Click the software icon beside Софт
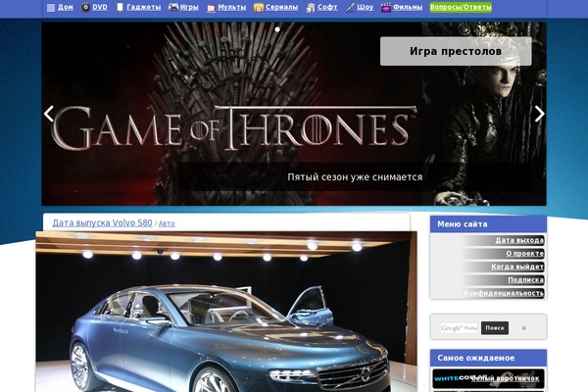Image resolution: width=588 pixels, height=392 pixels. pyautogui.click(x=311, y=8)
